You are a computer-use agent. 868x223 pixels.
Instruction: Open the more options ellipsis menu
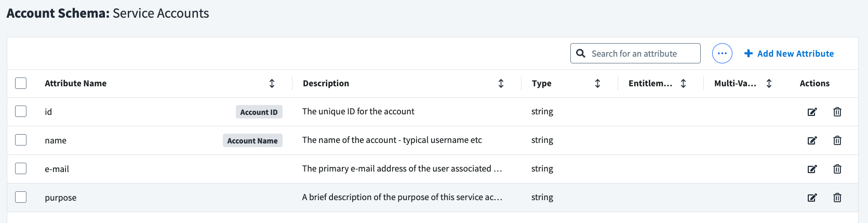click(x=722, y=53)
